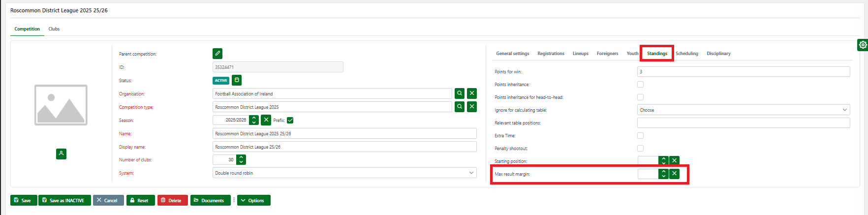Click the status change icon beside ACTIVE
This screenshot has height=215, width=868.
click(x=237, y=80)
